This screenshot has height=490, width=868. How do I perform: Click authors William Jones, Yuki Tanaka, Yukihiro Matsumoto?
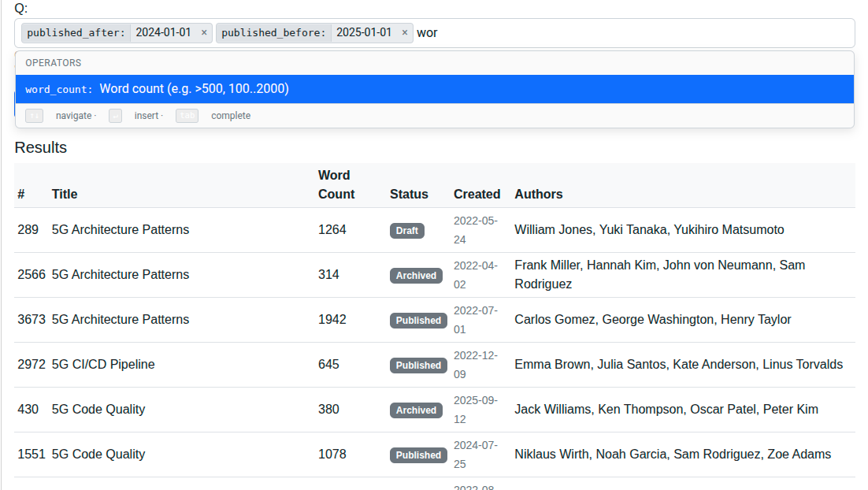649,230
